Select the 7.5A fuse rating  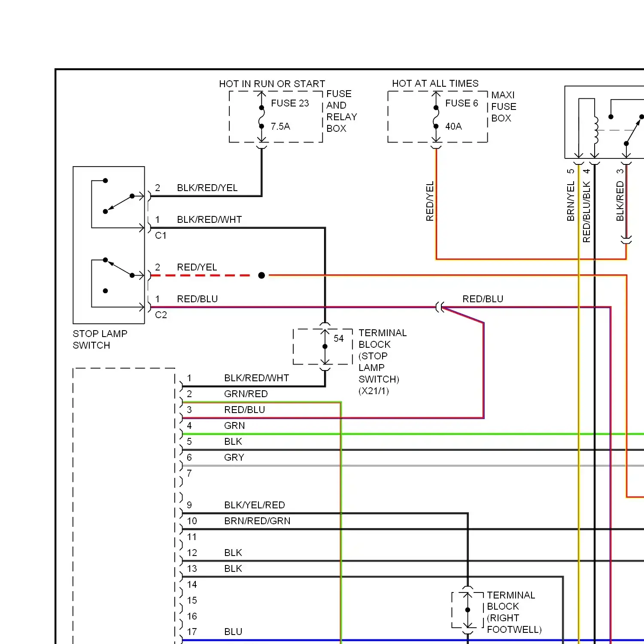(280, 126)
